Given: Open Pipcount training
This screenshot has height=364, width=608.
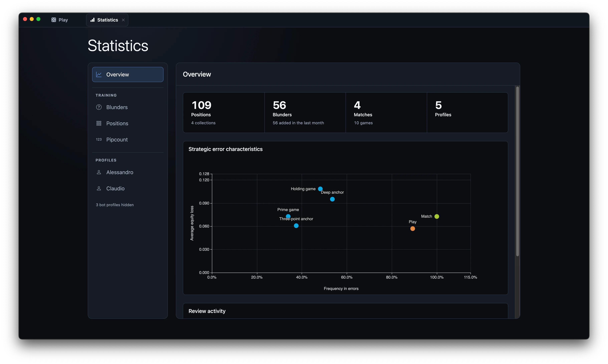Looking at the screenshot, I should (128, 140).
